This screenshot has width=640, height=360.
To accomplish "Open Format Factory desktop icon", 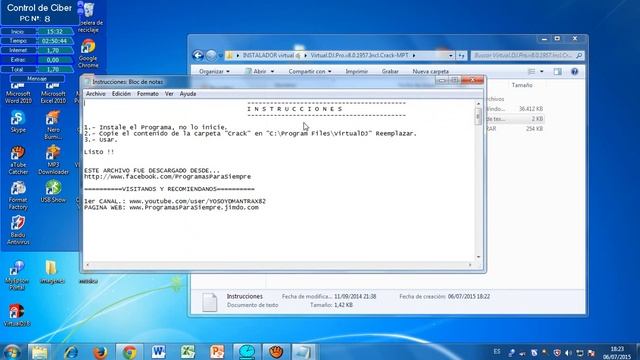I will point(18,196).
